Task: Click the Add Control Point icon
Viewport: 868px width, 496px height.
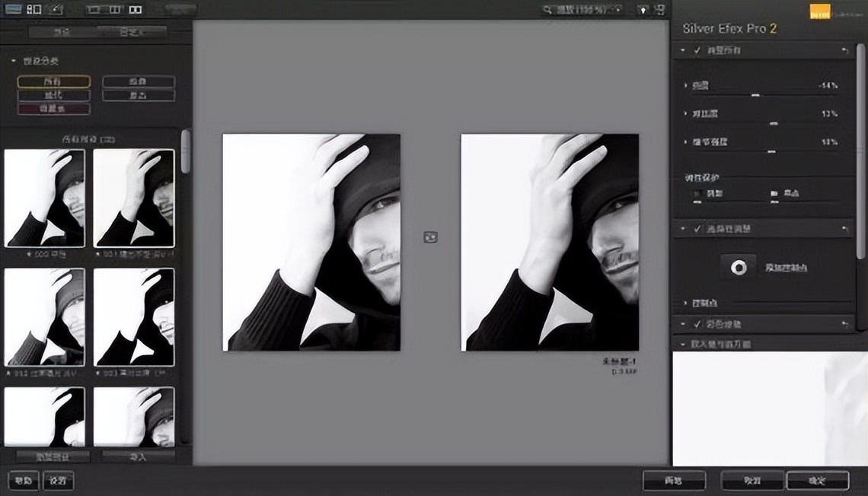Action: (738, 267)
